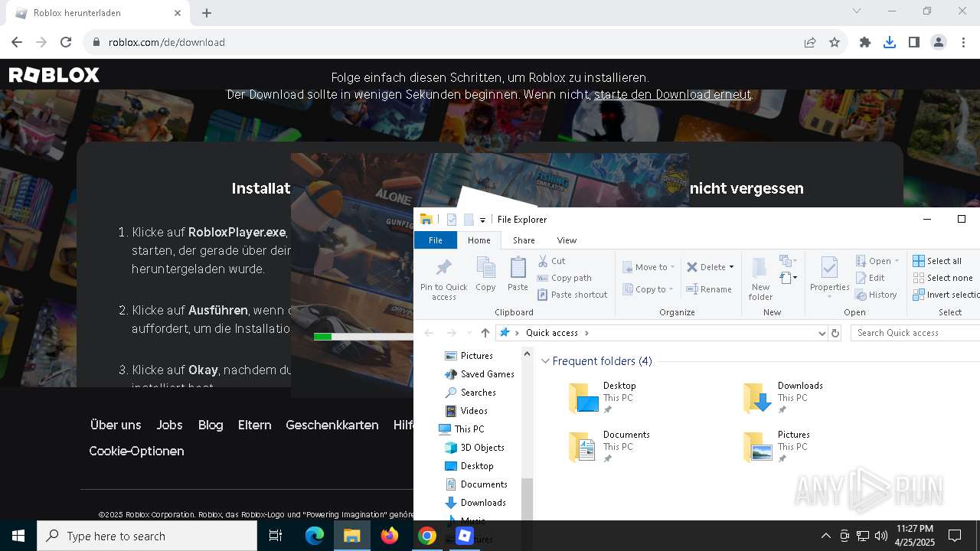This screenshot has width=980, height=551.
Task: Open Firefox from taskbar
Action: [390, 536]
